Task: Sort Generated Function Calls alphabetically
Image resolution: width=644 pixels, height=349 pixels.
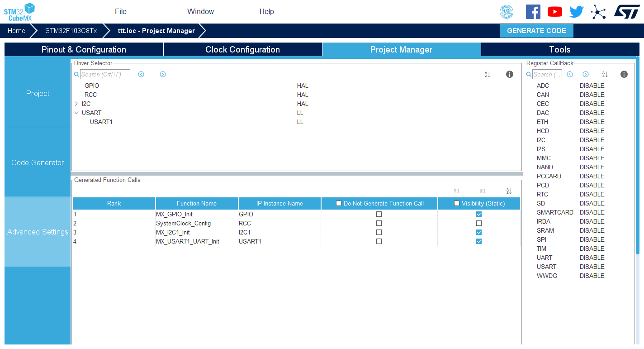Action: click(509, 191)
